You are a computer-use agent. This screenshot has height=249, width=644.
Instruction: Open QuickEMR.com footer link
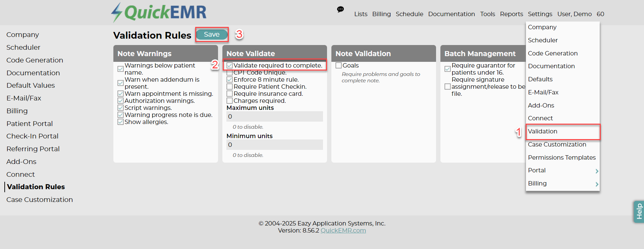click(343, 231)
